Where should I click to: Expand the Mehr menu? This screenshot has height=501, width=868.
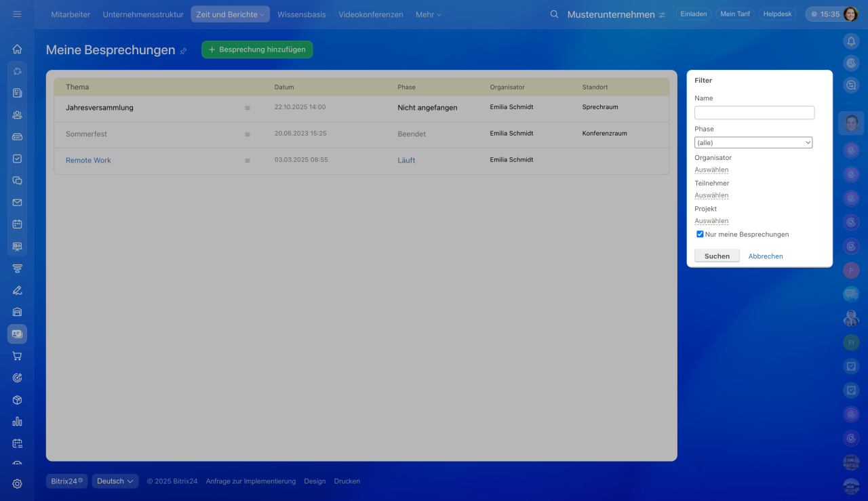click(x=428, y=14)
